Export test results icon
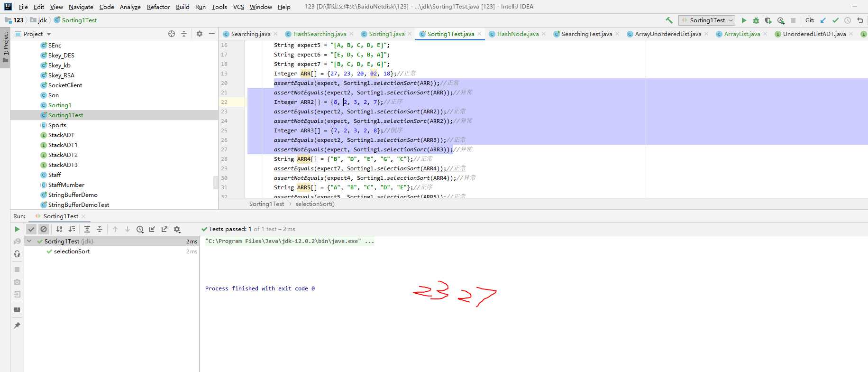Screen dimensions: 868x372 (164, 229)
